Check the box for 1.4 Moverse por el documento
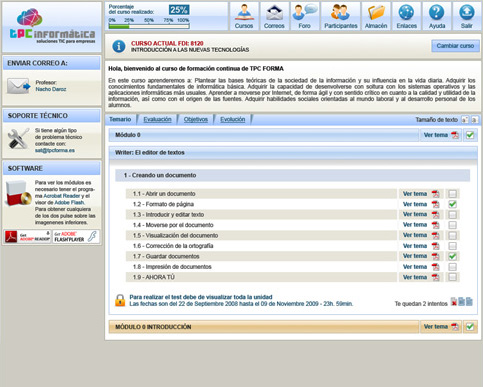Image resolution: width=483 pixels, height=387 pixels. coord(452,225)
